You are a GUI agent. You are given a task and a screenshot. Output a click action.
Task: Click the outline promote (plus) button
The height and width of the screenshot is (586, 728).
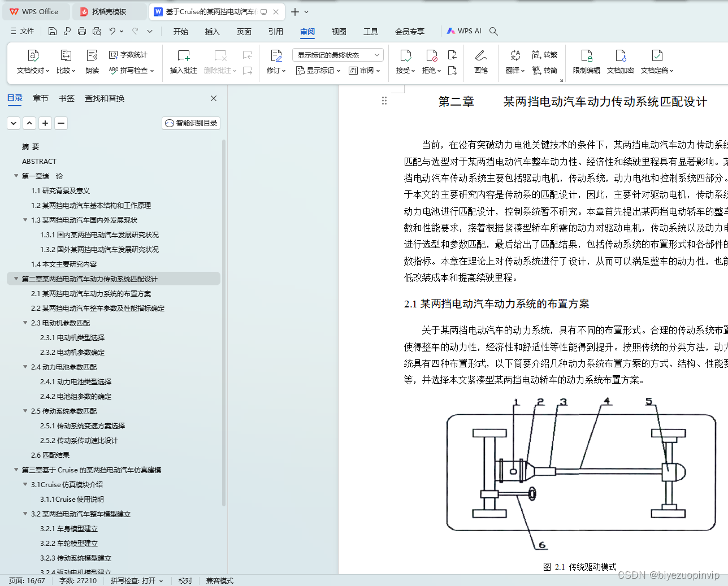tap(46, 123)
